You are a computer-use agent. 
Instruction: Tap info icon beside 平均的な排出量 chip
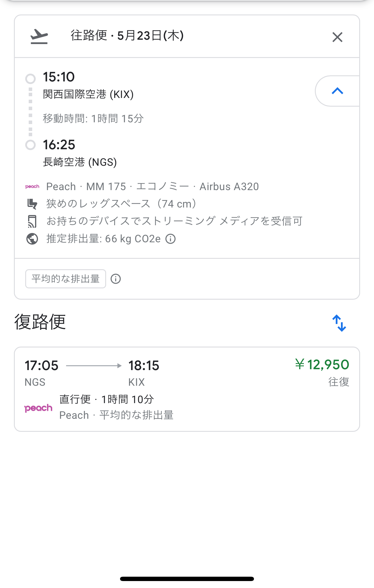point(116,279)
